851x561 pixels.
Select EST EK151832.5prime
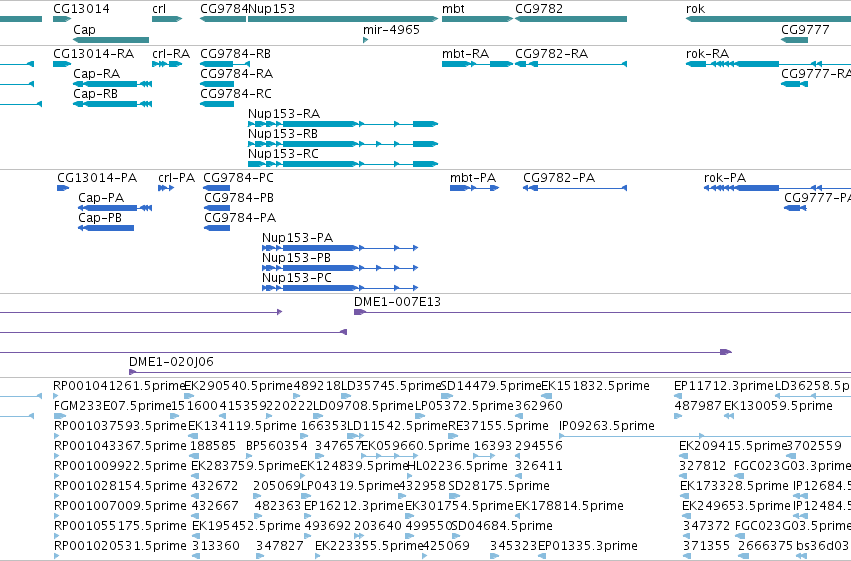[x=596, y=386]
